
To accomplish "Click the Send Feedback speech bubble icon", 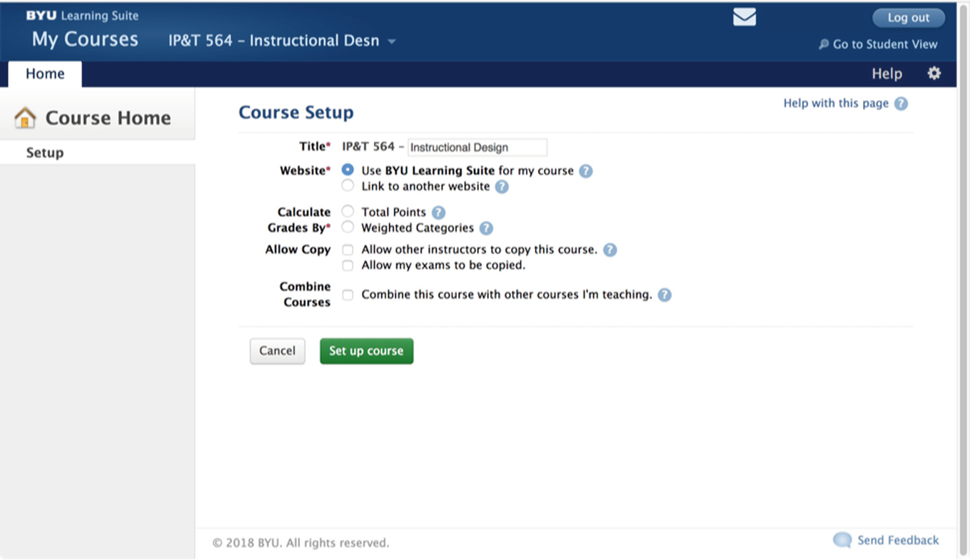I will pos(842,540).
